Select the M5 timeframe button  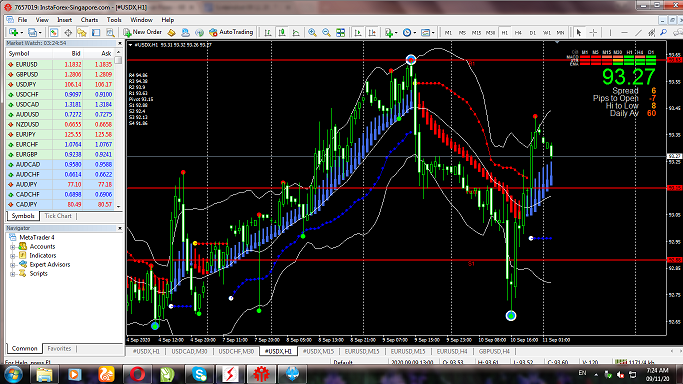[462, 33]
